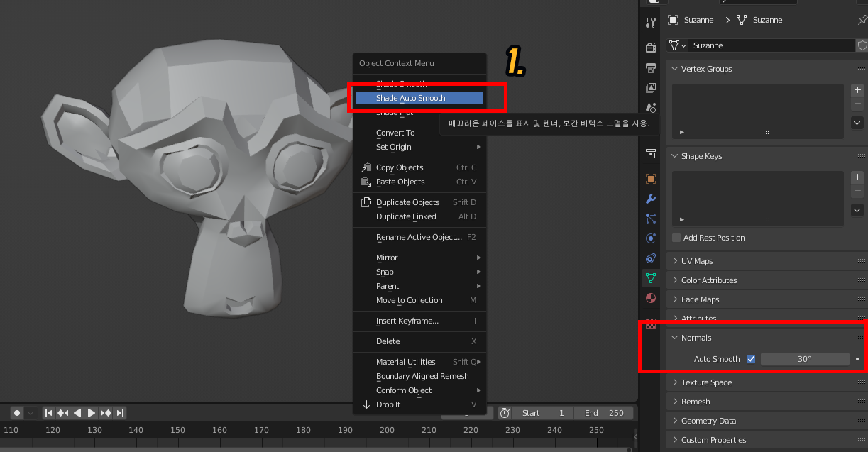868x452 pixels.
Task: Open the Physics properties tab
Action: 650,238
